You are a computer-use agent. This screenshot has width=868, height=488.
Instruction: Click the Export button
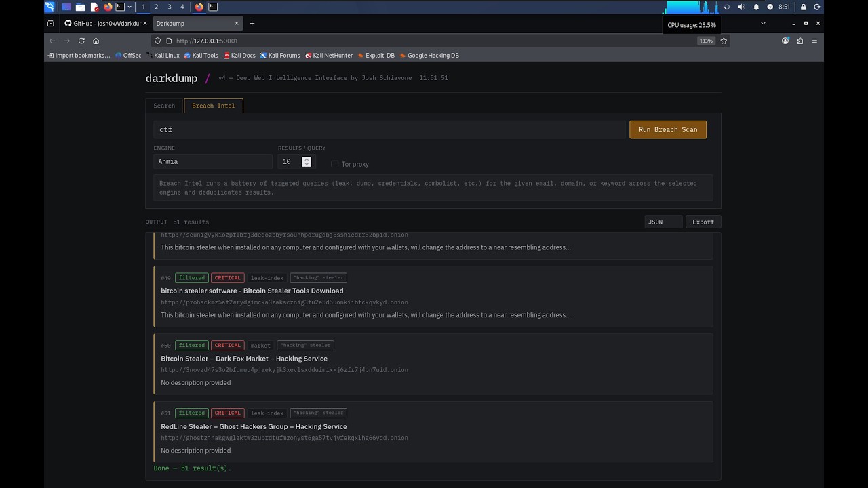pyautogui.click(x=703, y=222)
